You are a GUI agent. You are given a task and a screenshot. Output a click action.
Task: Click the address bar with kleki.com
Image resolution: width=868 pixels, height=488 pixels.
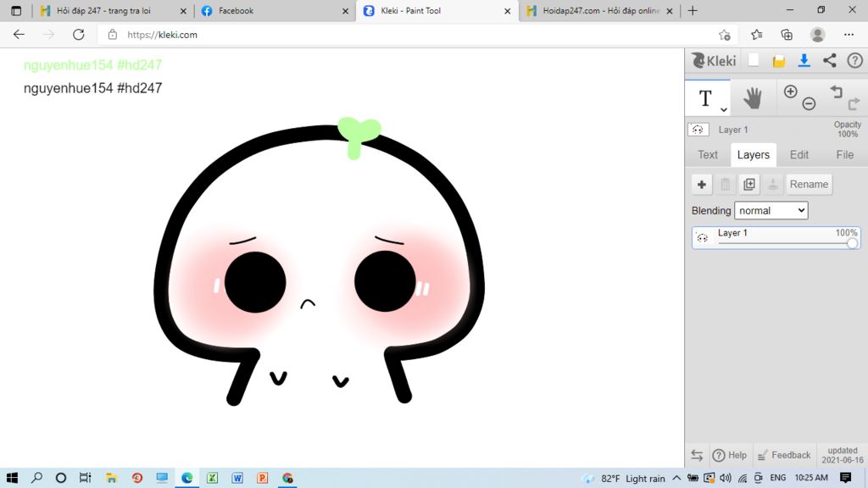[x=415, y=34]
